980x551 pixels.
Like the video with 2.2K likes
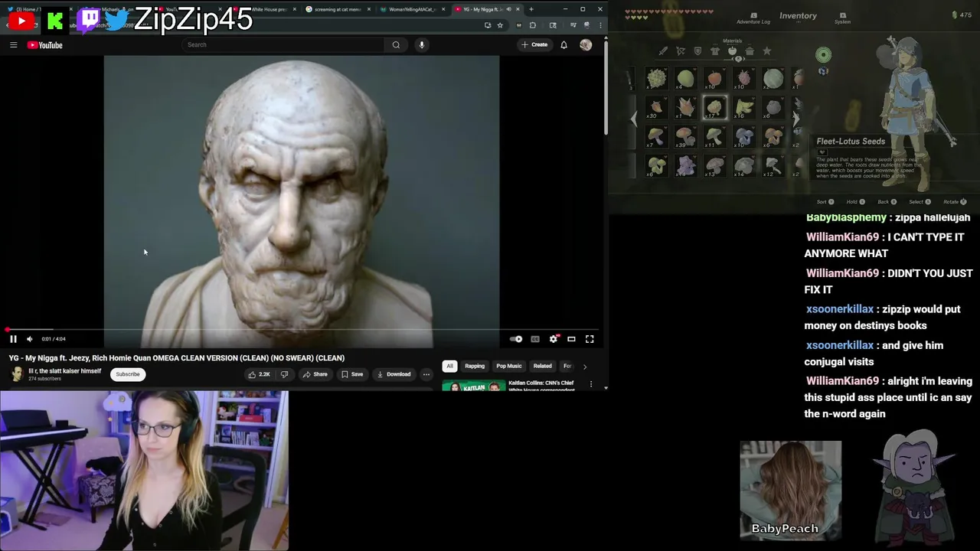pos(258,374)
